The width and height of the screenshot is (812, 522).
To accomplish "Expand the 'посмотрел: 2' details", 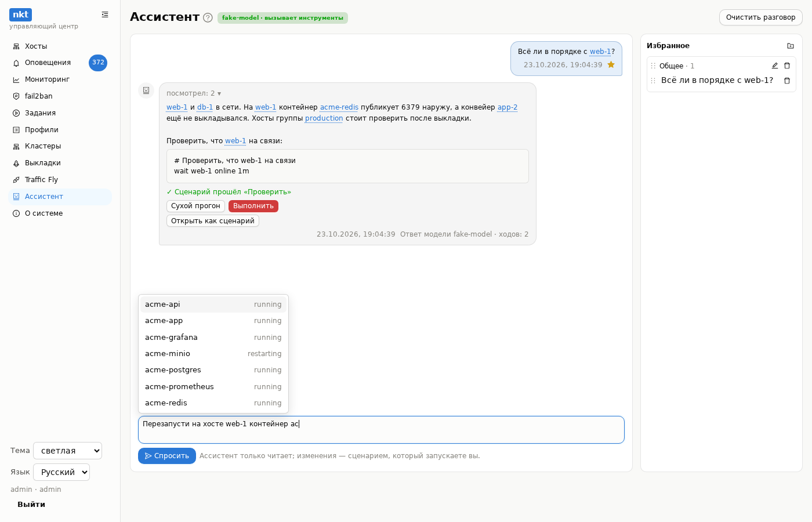I will click(x=194, y=93).
